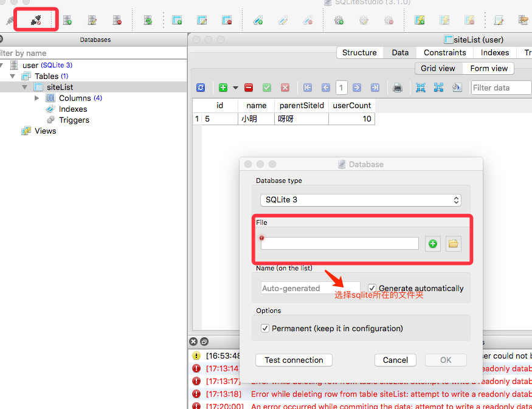The image size is (532, 409).
Task: Switch to the Structure tab
Action: point(359,53)
